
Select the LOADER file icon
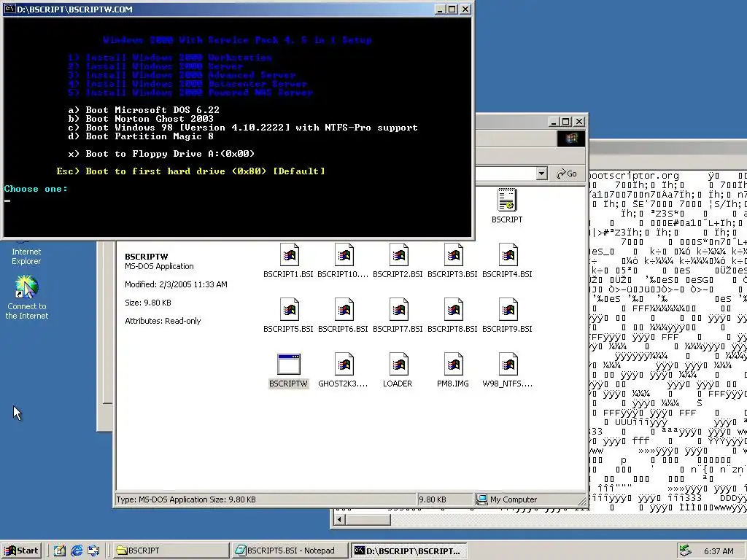(398, 365)
